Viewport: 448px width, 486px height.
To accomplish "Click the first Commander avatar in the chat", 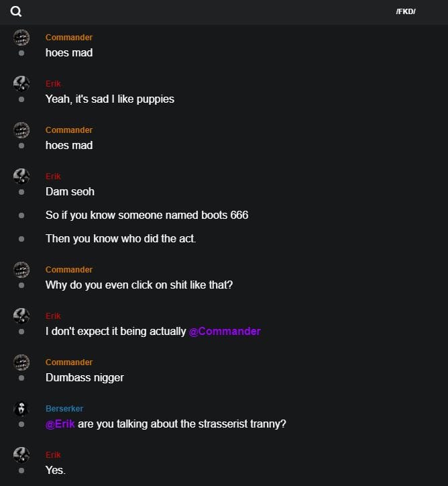I will coord(21,38).
